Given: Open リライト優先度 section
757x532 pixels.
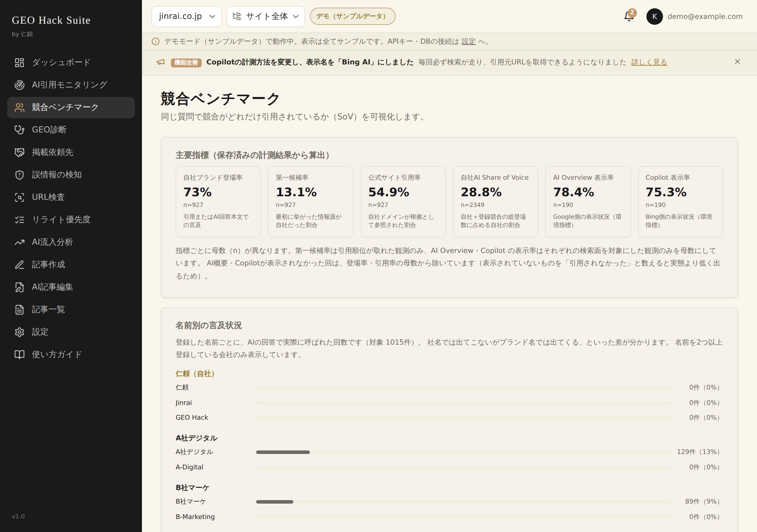Looking at the screenshot, I should tap(71, 219).
